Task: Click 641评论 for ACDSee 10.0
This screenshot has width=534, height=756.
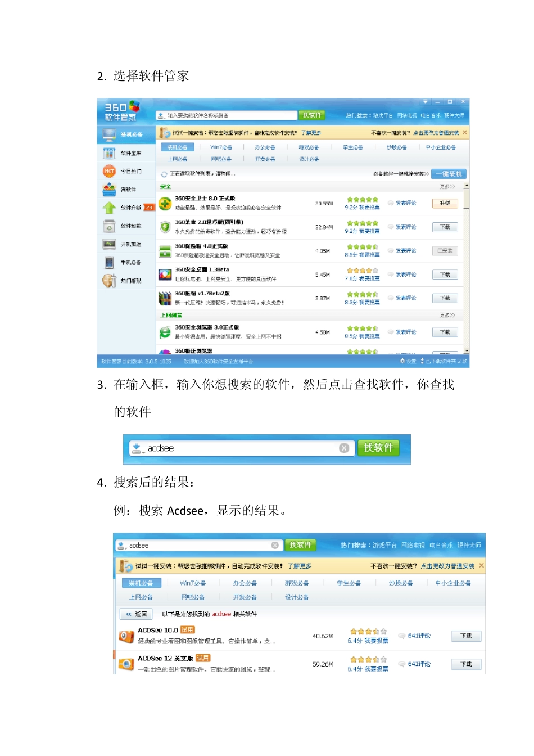Action: [415, 636]
